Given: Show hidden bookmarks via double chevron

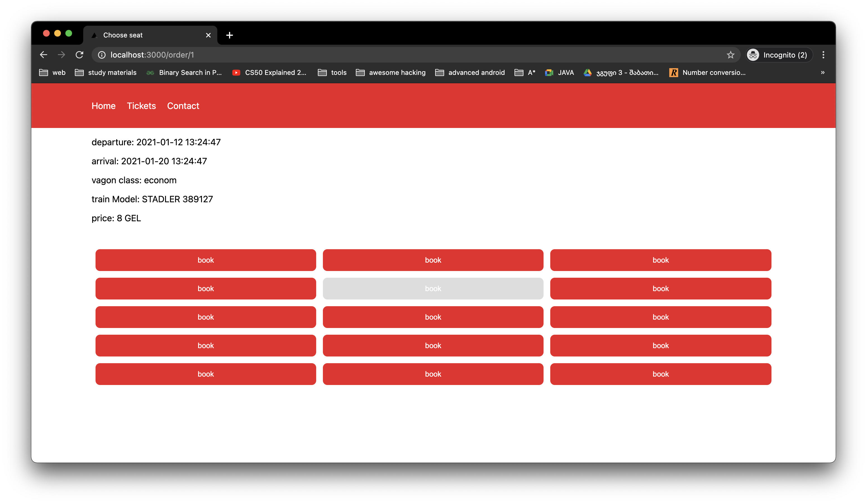Looking at the screenshot, I should click(x=823, y=73).
